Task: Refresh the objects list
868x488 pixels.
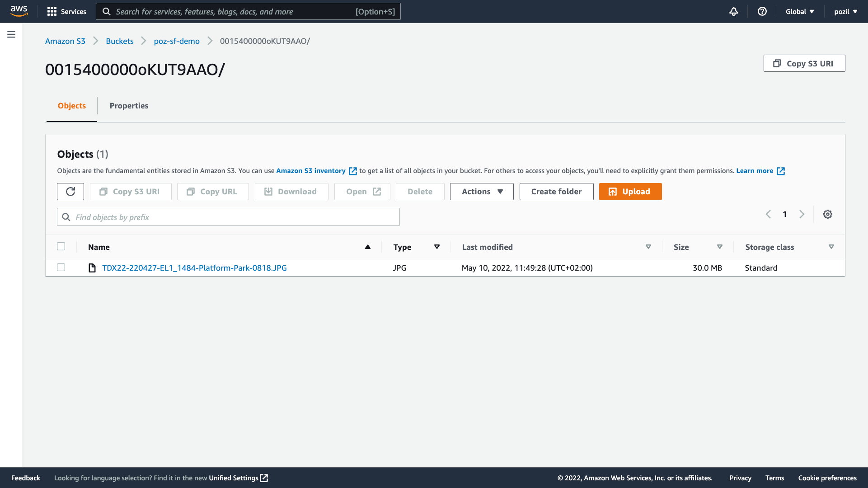Action: point(70,191)
